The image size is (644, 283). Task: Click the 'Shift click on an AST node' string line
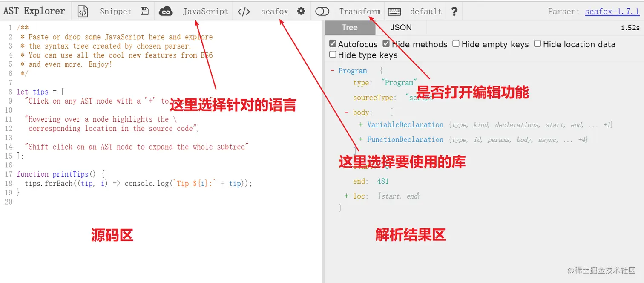click(137, 147)
